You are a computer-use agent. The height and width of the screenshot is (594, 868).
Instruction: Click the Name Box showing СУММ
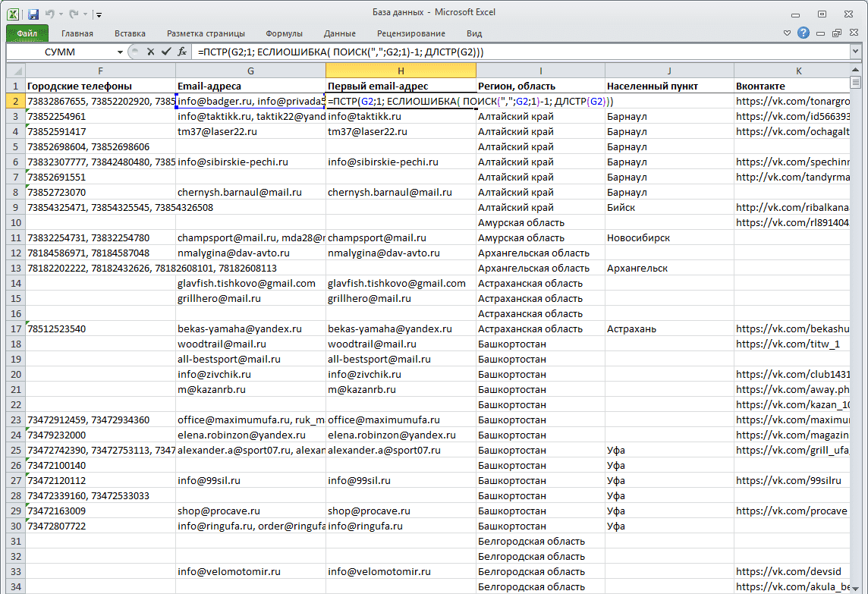coord(61,52)
